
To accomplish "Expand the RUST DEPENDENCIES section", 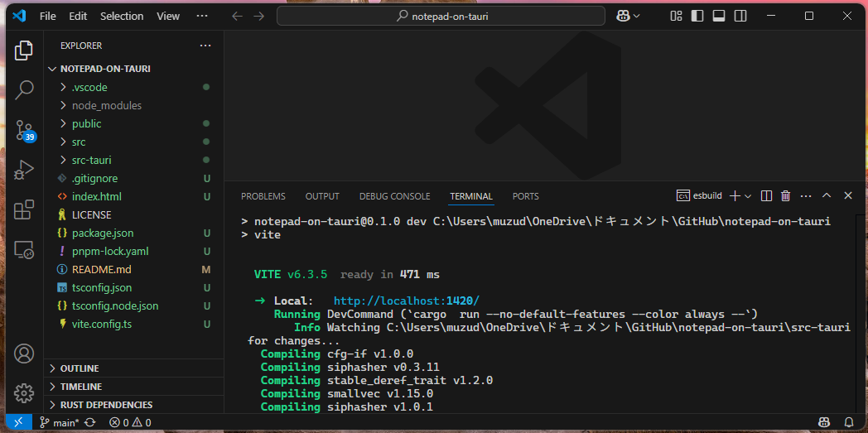I will tap(134, 405).
